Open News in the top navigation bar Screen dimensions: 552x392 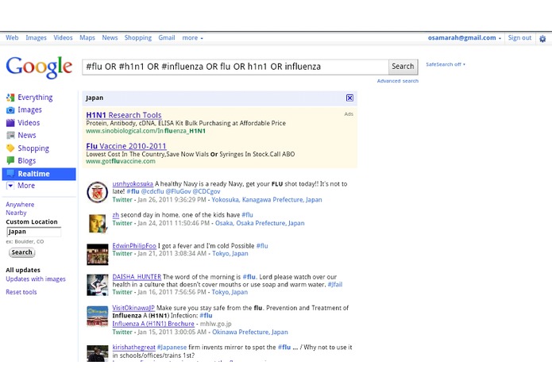[110, 37]
